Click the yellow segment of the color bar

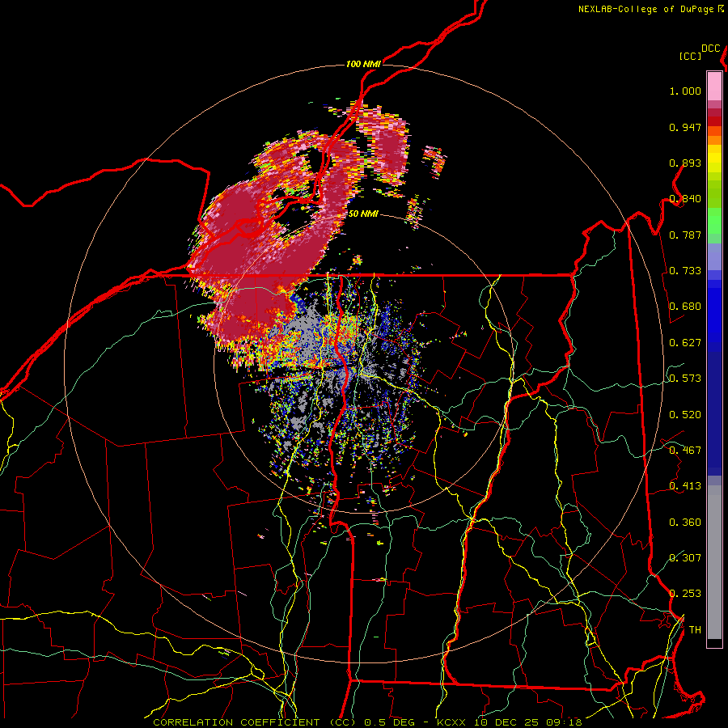click(714, 160)
